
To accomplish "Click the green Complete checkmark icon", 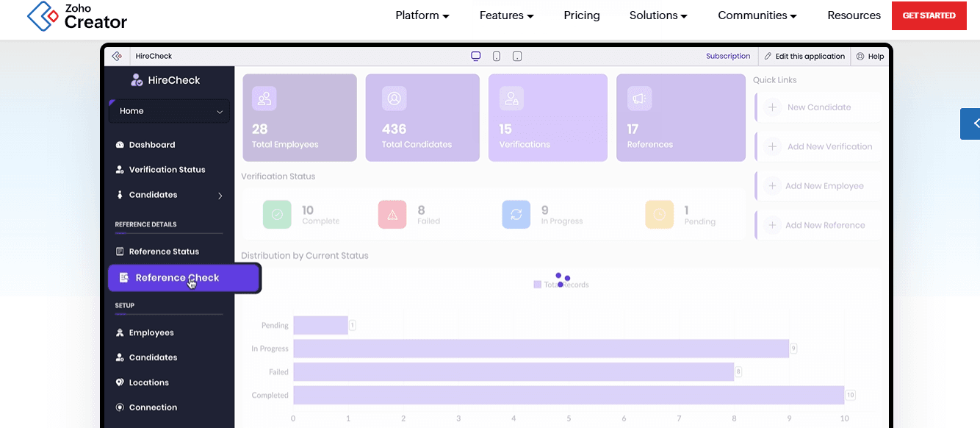I will pos(277,215).
